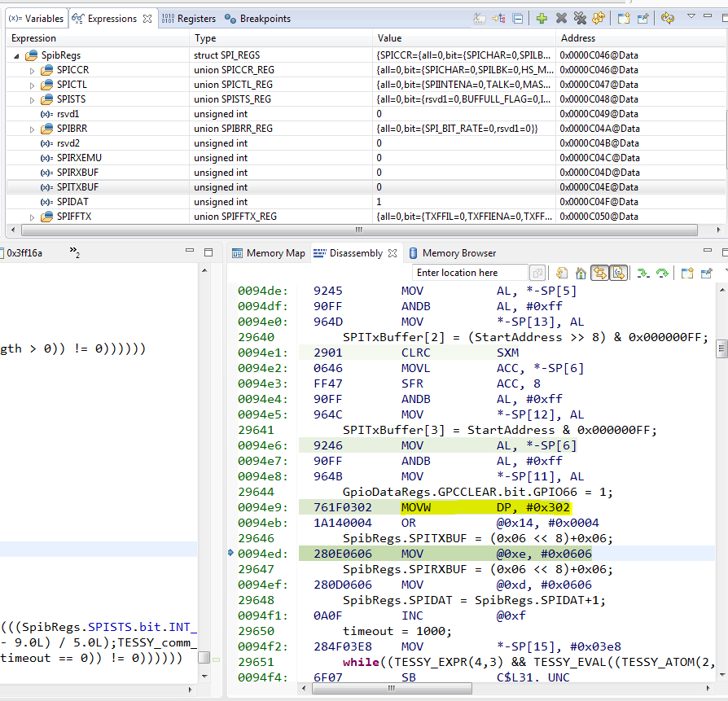Show hidden editor tabs via chevron
728x701 pixels.
click(x=73, y=252)
